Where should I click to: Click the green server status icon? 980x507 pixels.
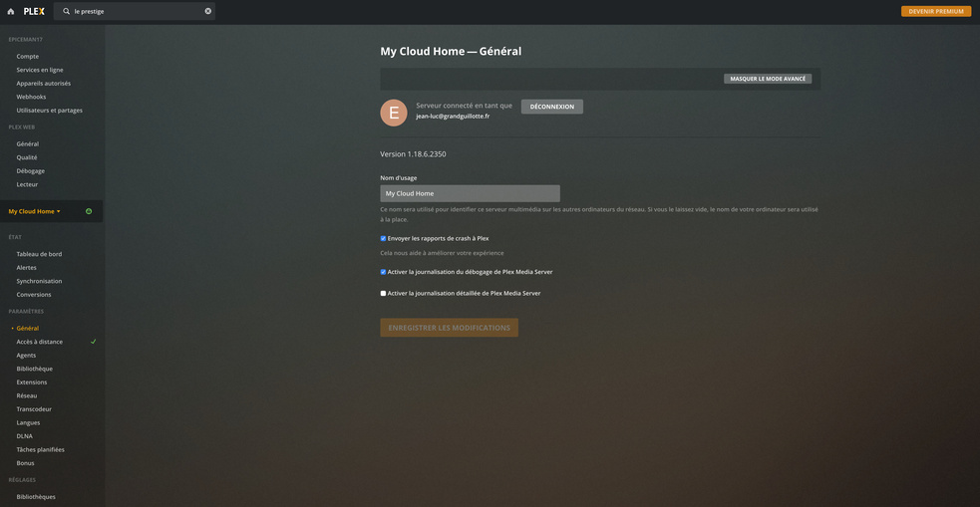click(x=89, y=212)
